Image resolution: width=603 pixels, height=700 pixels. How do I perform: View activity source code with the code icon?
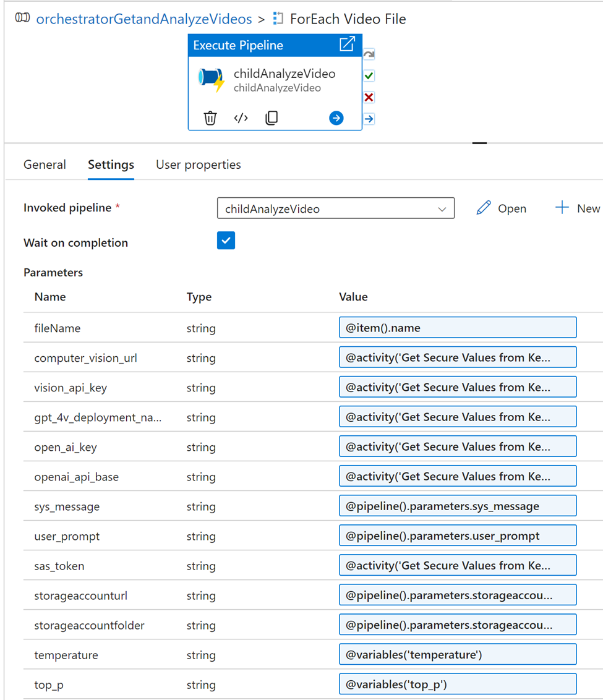click(x=241, y=118)
